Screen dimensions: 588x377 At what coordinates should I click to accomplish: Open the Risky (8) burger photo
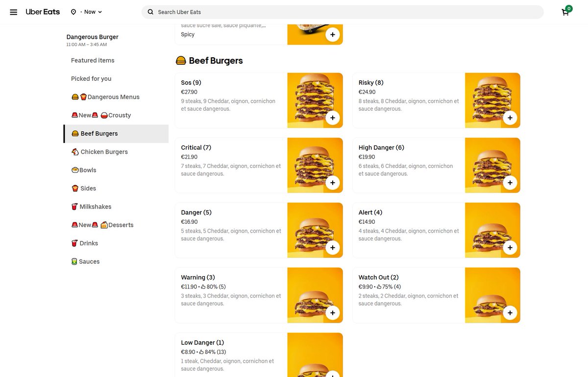492,100
